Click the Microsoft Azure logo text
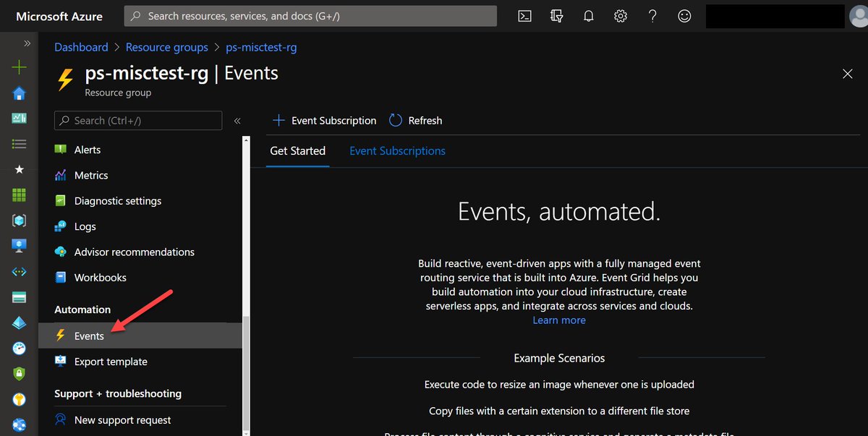 (x=59, y=16)
